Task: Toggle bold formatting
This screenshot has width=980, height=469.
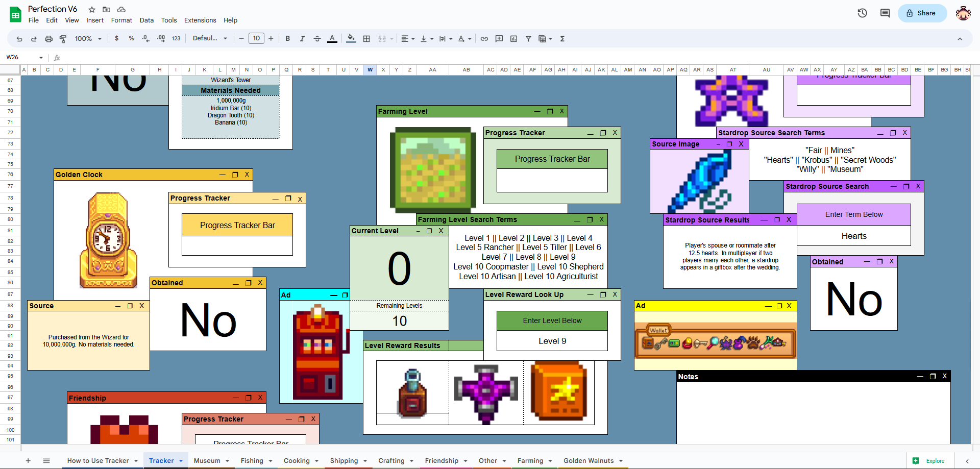Action: click(288, 39)
